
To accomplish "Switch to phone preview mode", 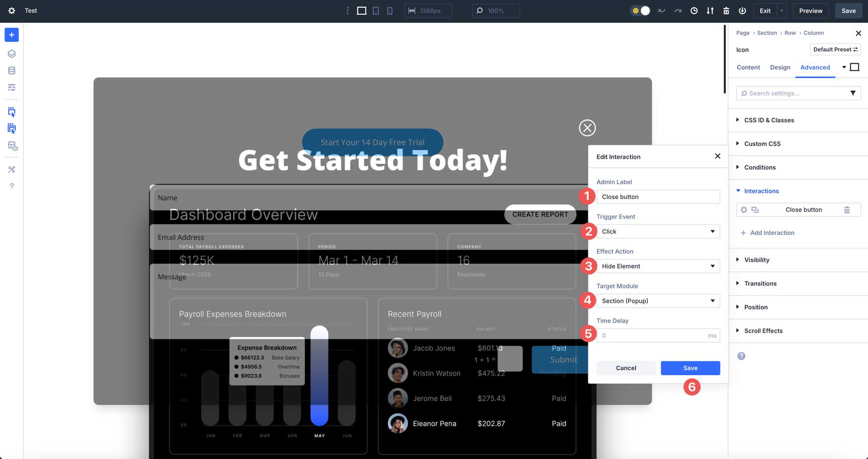I will coord(390,10).
